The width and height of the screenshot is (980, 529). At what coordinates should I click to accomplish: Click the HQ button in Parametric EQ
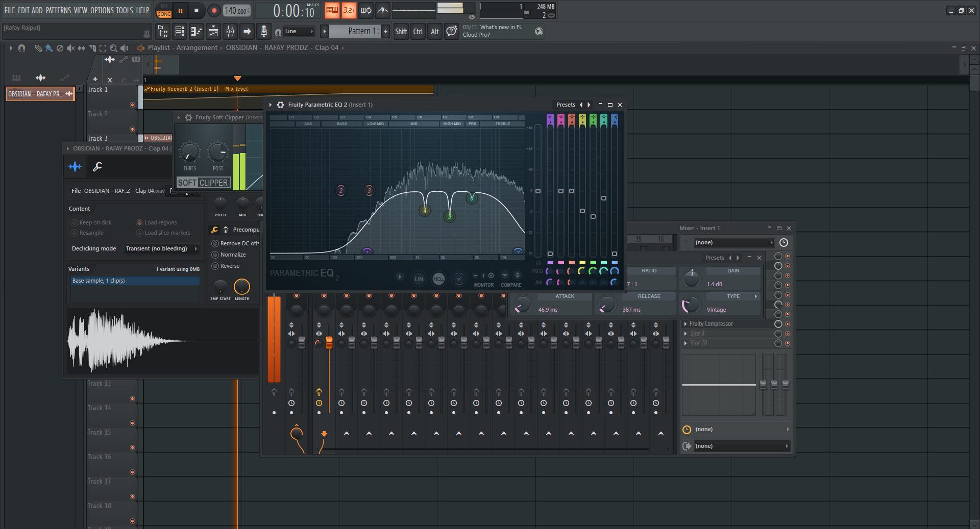(438, 279)
